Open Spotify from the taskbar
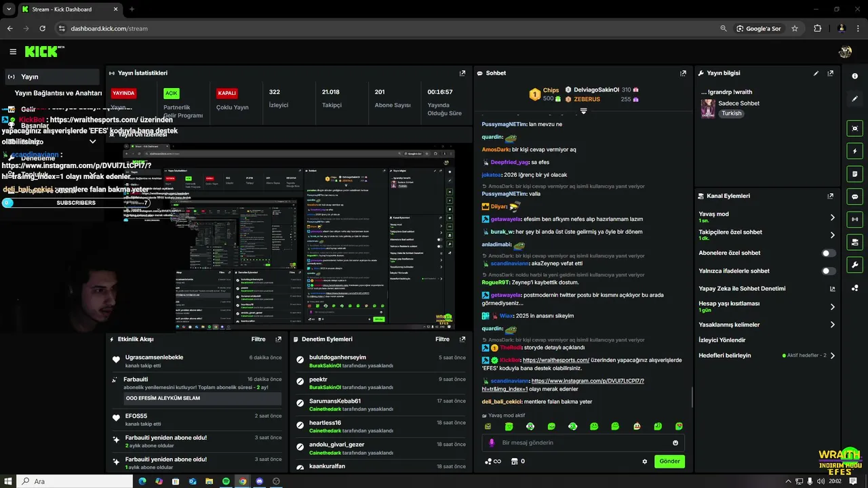Viewport: 868px width, 488px height. (226, 481)
